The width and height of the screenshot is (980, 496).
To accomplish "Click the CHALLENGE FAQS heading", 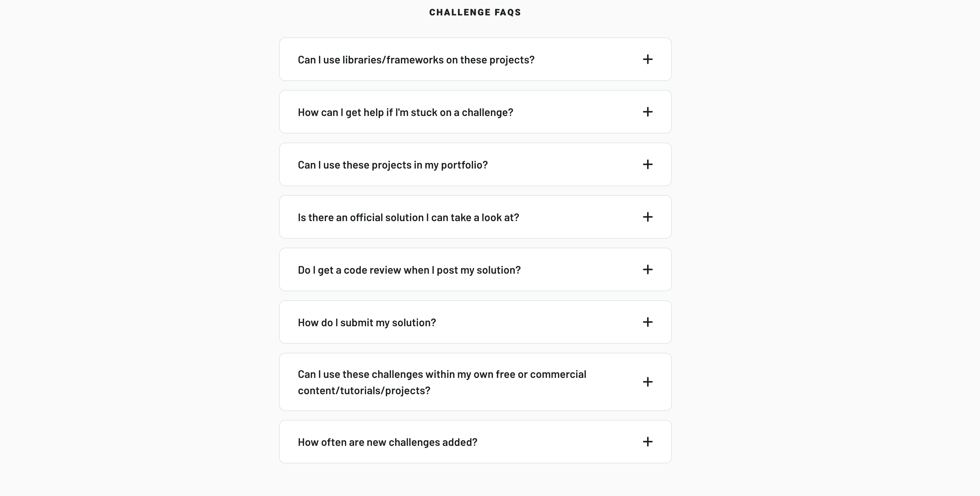I will (x=475, y=12).
